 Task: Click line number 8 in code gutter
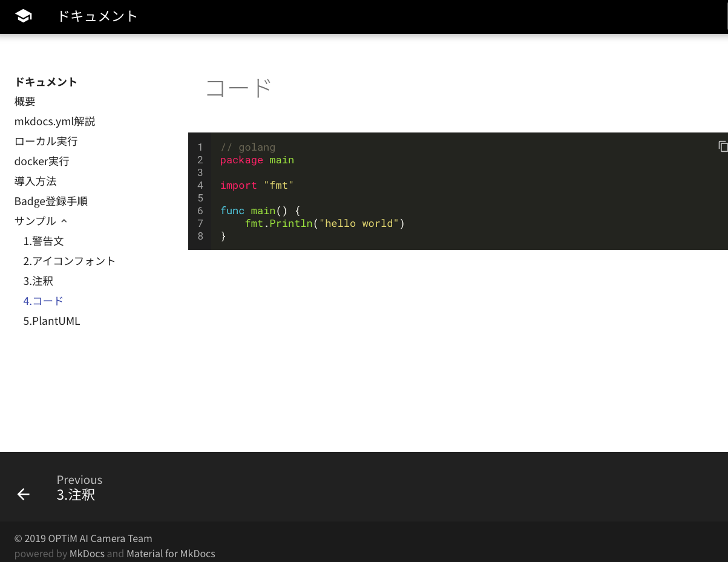[x=200, y=236]
